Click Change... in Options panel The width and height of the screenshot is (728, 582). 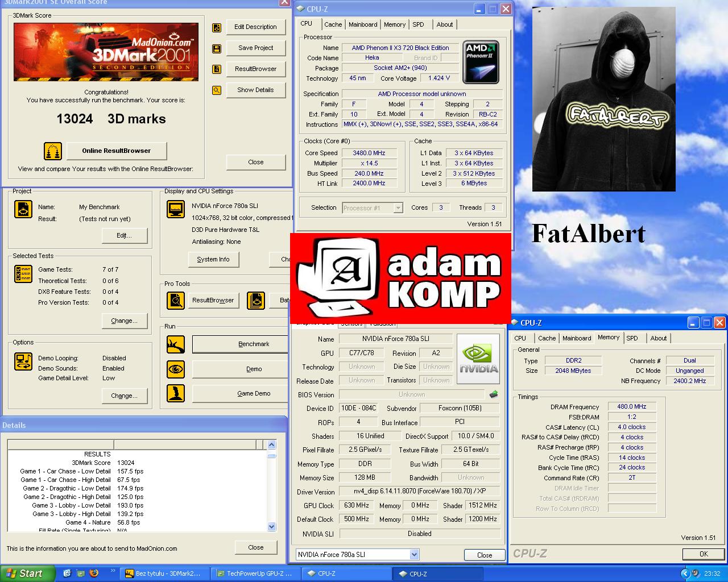(x=125, y=396)
